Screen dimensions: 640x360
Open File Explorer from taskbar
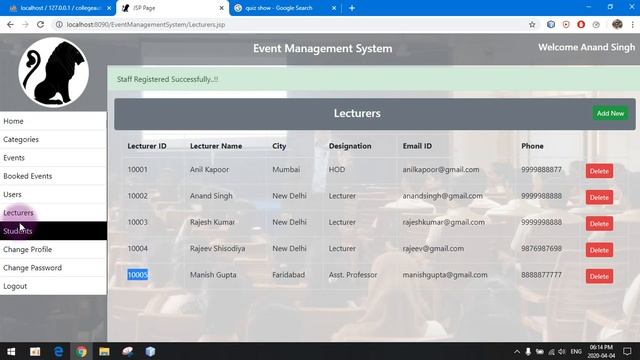point(104,351)
